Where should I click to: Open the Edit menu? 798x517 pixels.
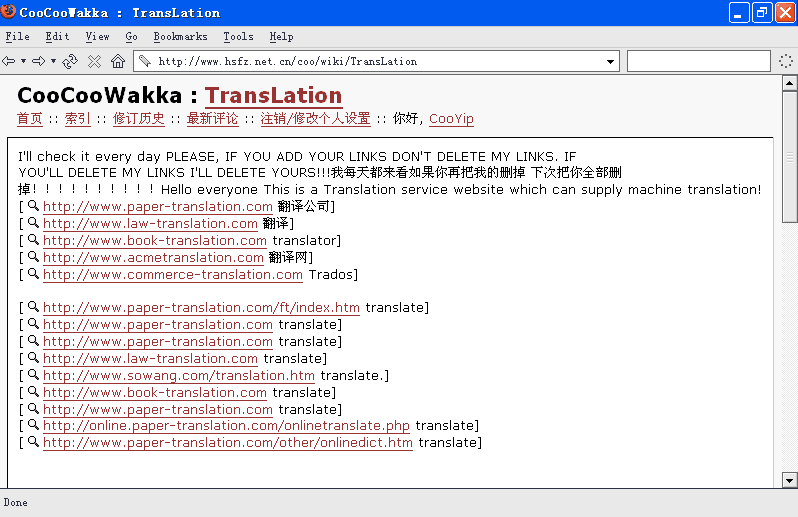coord(57,37)
